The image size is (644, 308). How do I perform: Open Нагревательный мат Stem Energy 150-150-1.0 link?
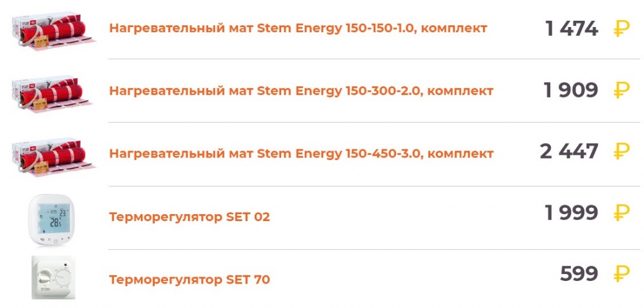(x=298, y=28)
